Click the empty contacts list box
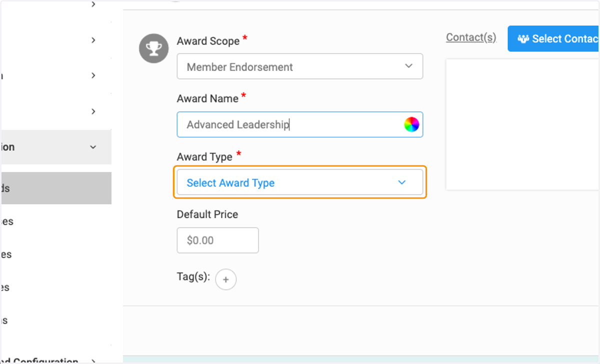The height and width of the screenshot is (364, 600). (x=523, y=125)
